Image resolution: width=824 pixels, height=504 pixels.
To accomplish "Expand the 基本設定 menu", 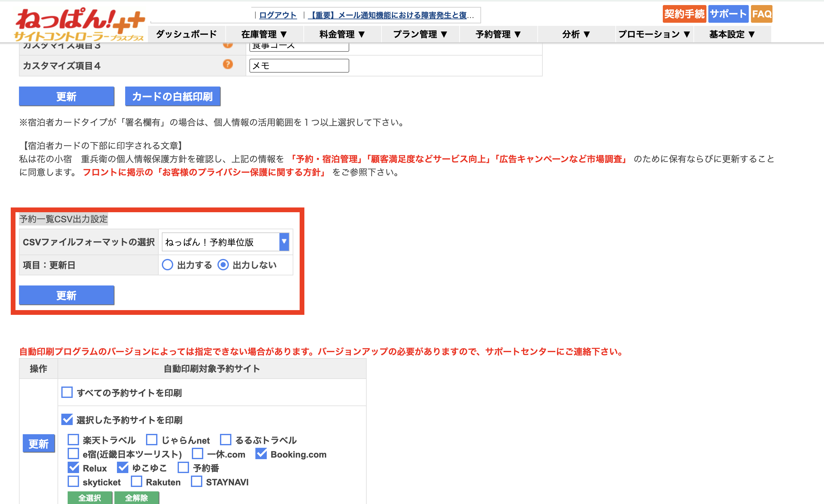I will pyautogui.click(x=732, y=34).
